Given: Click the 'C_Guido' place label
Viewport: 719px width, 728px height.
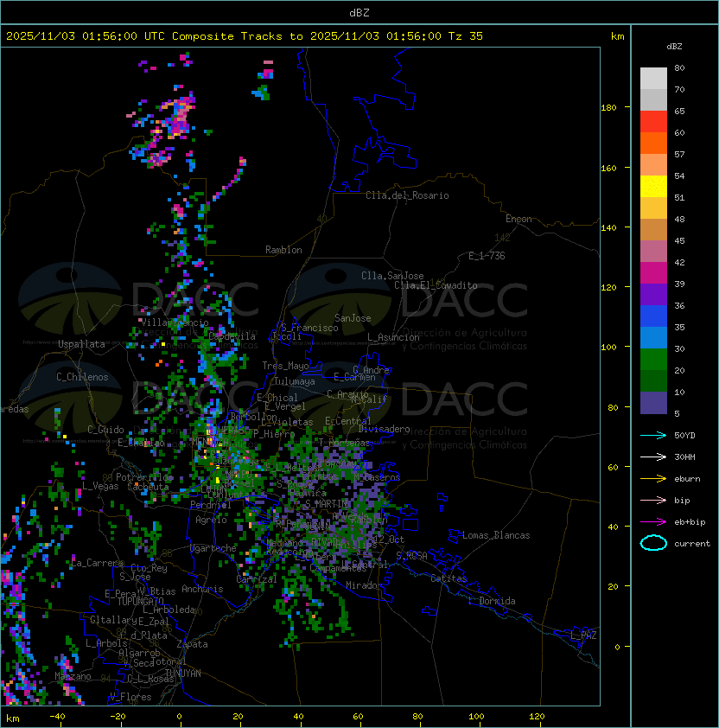Looking at the screenshot, I should (x=105, y=430).
